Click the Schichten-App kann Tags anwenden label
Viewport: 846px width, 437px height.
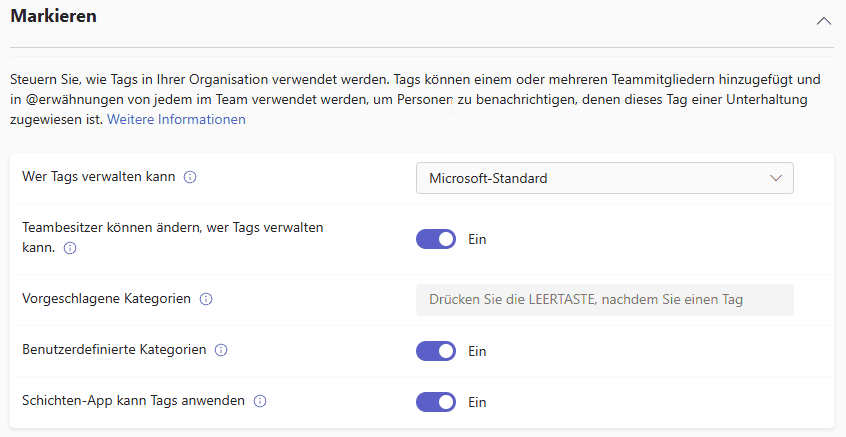(x=133, y=400)
